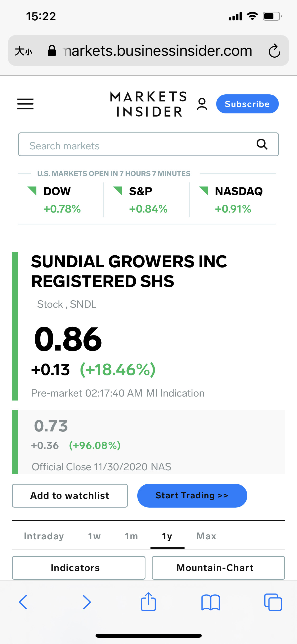
Task: Reload the page with refresh icon
Action: (274, 50)
